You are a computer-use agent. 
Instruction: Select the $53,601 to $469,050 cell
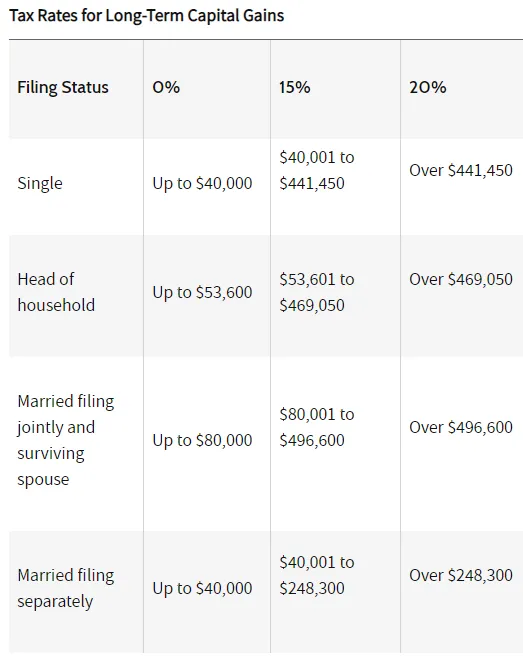tap(317, 292)
